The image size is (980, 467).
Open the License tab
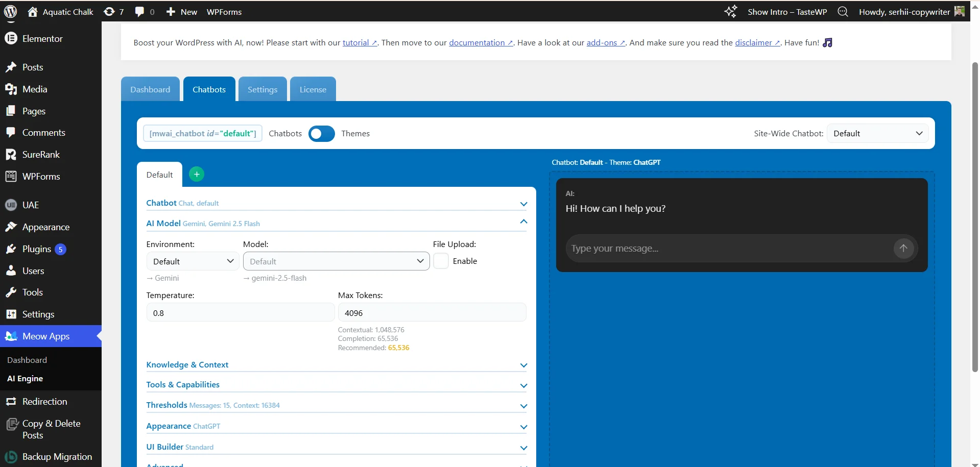click(x=313, y=89)
